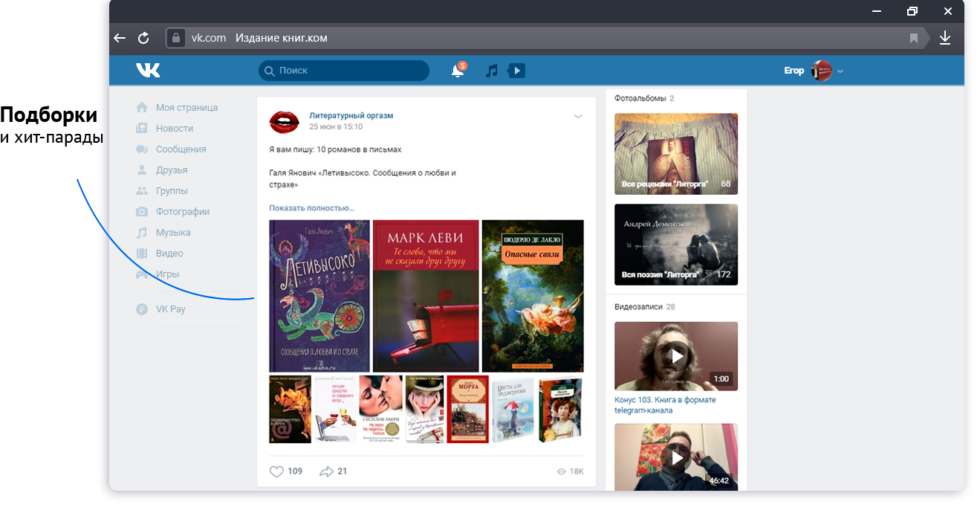980x519 pixels.
Task: Play the 1:00 video thumbnail
Action: (676, 356)
